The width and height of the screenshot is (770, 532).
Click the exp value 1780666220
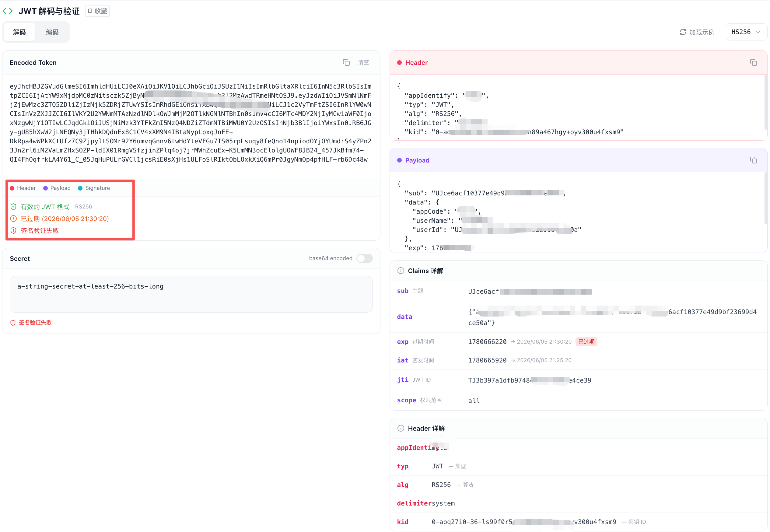click(487, 342)
